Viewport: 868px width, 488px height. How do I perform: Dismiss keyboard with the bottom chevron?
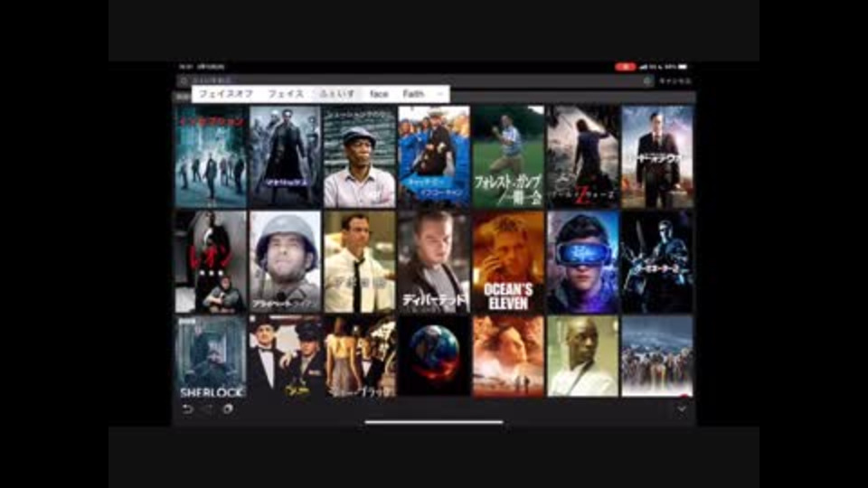(x=682, y=408)
